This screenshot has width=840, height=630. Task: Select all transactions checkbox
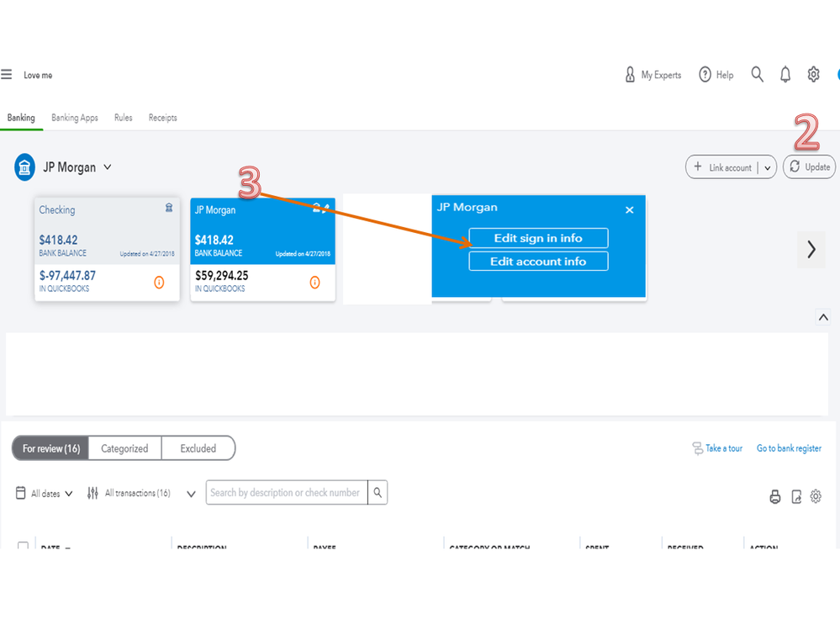[23, 545]
